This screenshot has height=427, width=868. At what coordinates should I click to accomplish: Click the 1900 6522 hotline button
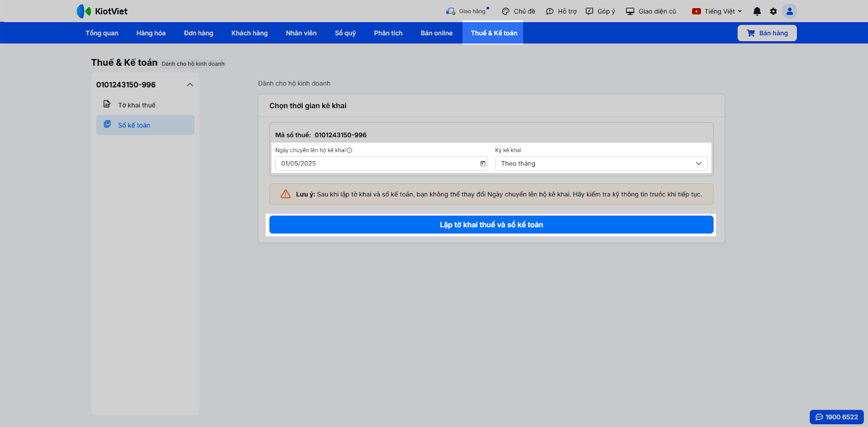837,417
